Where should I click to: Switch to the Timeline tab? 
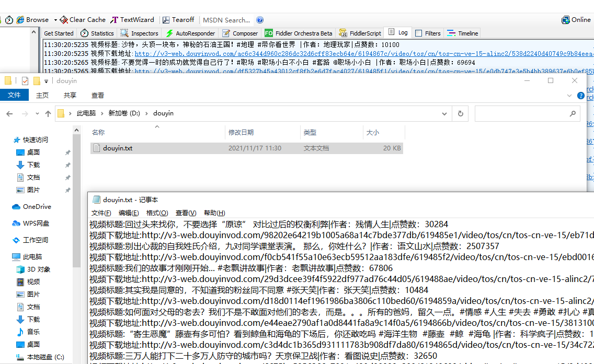click(x=462, y=33)
